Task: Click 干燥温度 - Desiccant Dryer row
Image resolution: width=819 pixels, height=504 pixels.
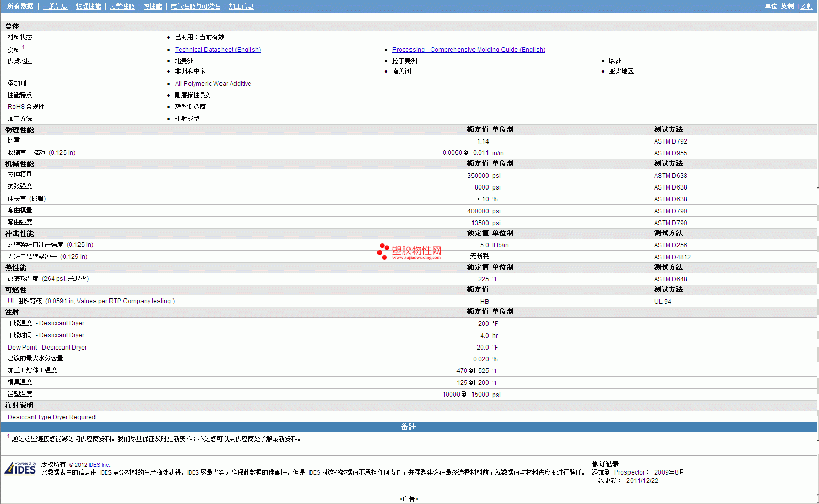Action: click(x=45, y=323)
